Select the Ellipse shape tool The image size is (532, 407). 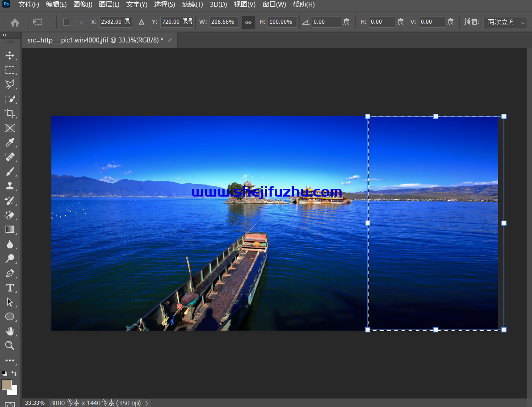tap(10, 317)
